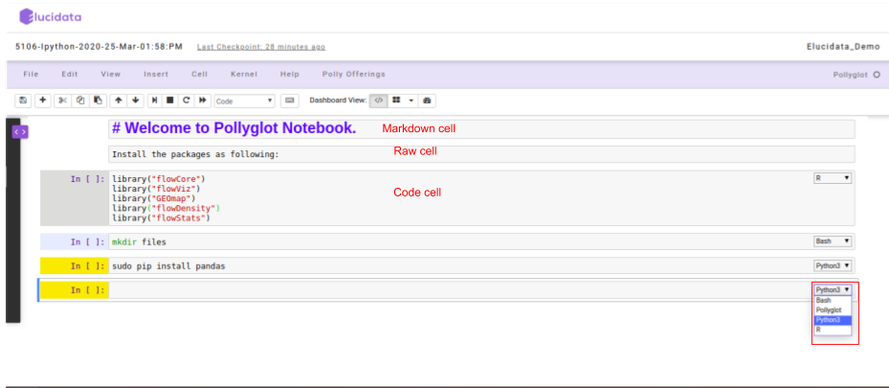Click the In [ ] prompt of the pip install cell
Viewport: 889px width, 388px height.
point(88,266)
